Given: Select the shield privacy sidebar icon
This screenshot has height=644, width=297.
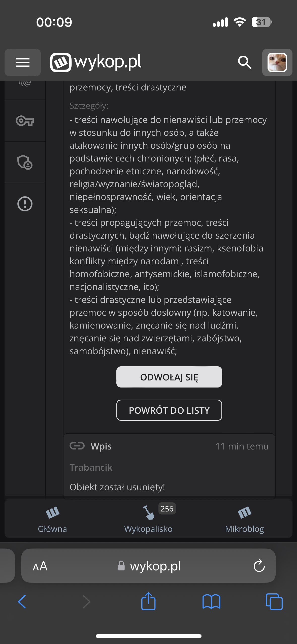Looking at the screenshot, I should click(25, 162).
